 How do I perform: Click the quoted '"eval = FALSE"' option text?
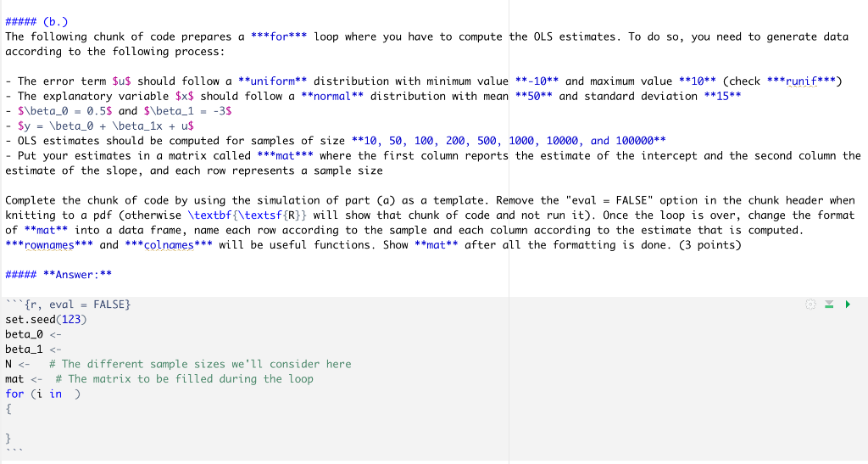pos(609,200)
